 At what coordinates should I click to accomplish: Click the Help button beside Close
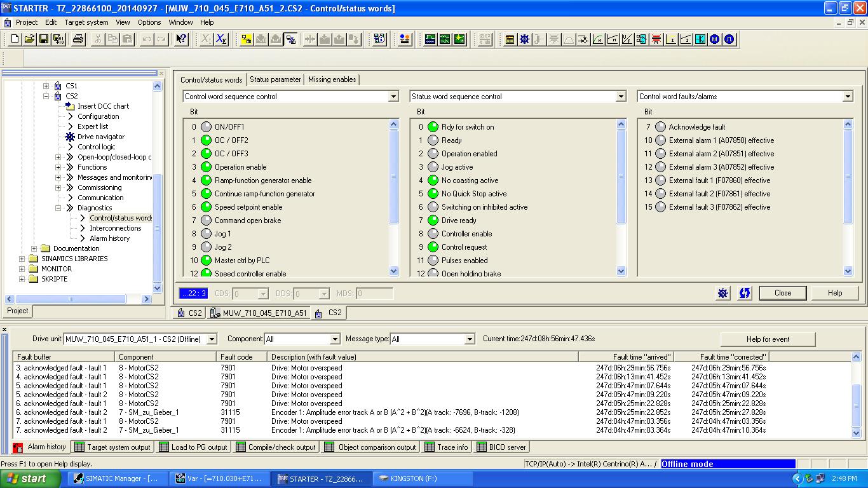pos(835,293)
